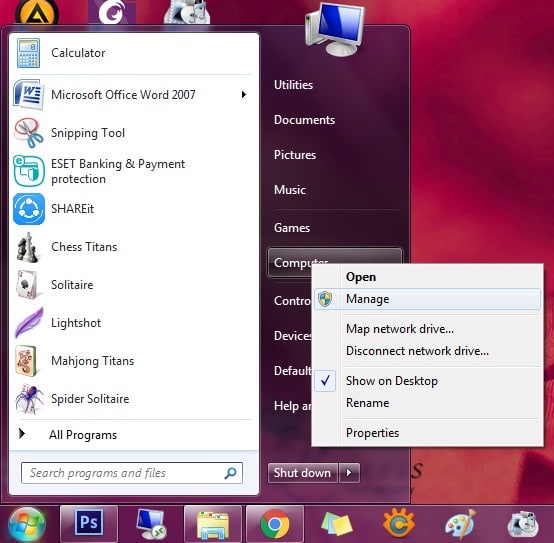Open Paint palette icon on taskbar
This screenshot has width=554, height=543.
[460, 524]
